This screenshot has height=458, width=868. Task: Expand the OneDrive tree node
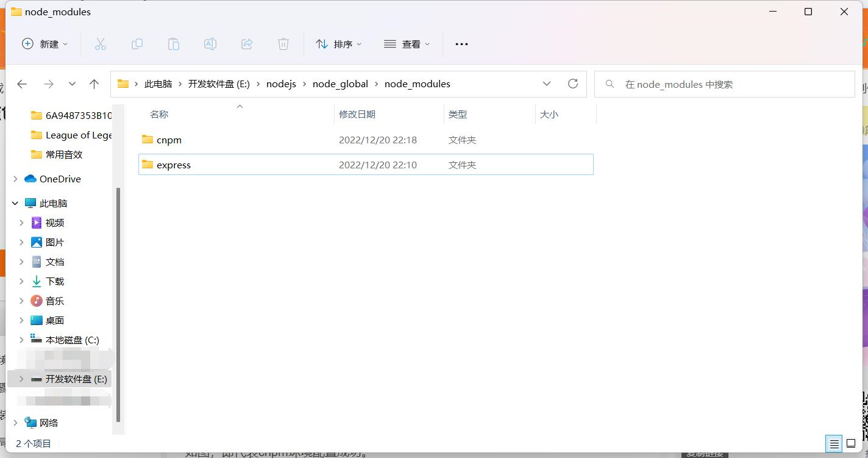pyautogui.click(x=15, y=179)
